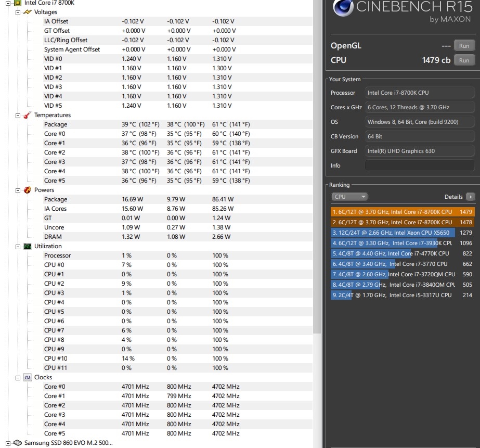Click the Powers flame icon
The height and width of the screenshot is (448, 480).
coord(27,190)
